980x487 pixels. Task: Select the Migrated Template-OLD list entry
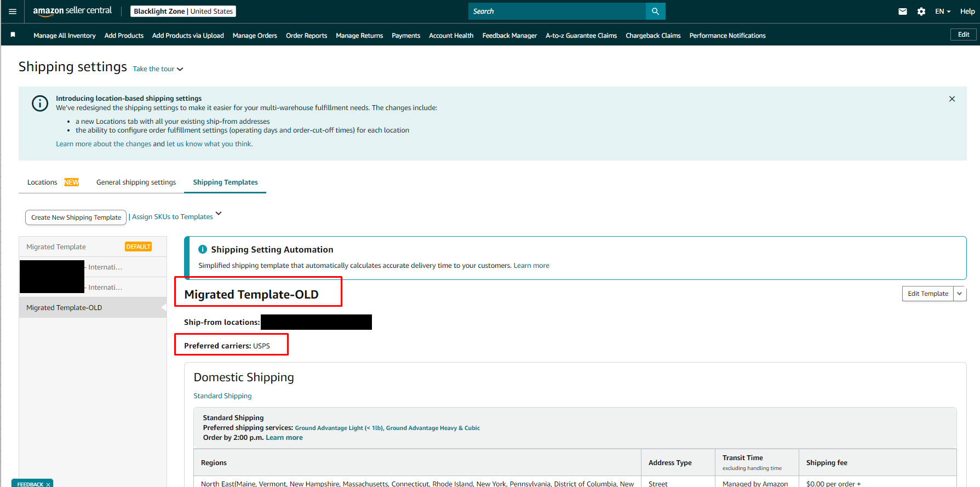[93, 308]
